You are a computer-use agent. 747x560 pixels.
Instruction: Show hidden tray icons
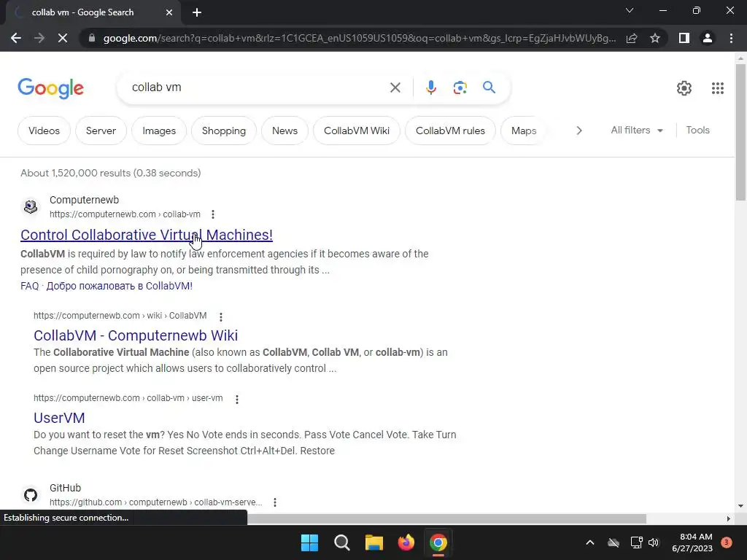pyautogui.click(x=589, y=542)
